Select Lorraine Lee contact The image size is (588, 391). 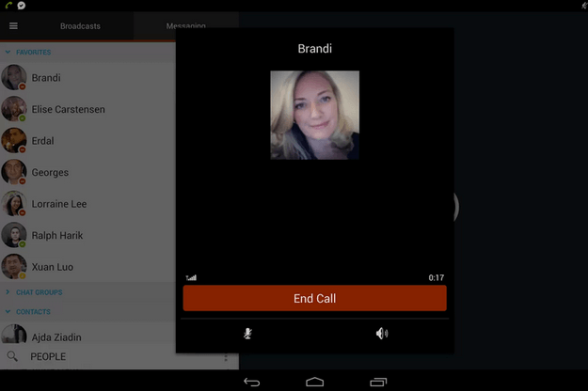[x=87, y=204]
